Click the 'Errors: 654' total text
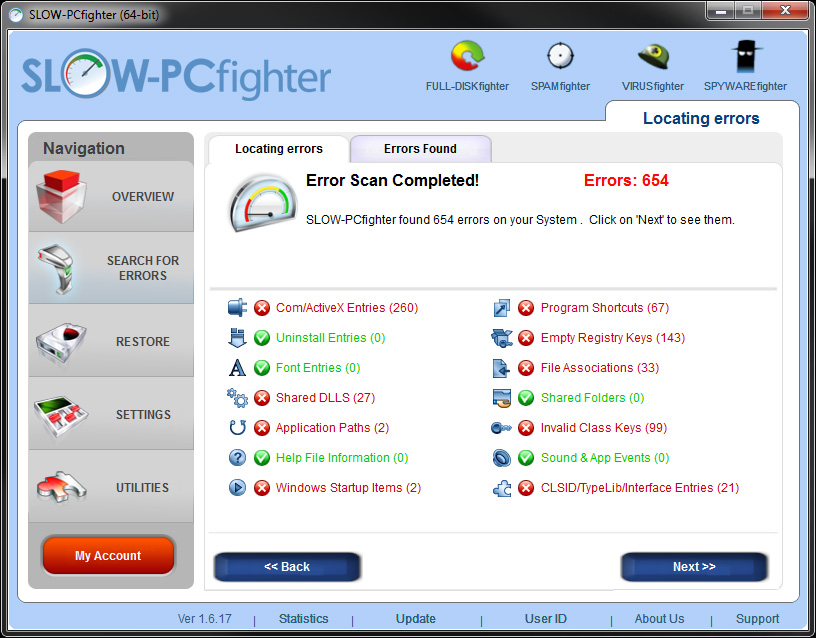816x638 pixels. click(x=626, y=181)
